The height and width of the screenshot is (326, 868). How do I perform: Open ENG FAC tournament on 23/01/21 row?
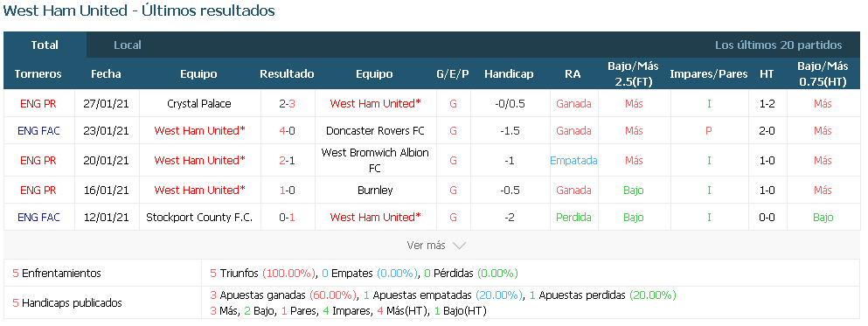[x=38, y=131]
